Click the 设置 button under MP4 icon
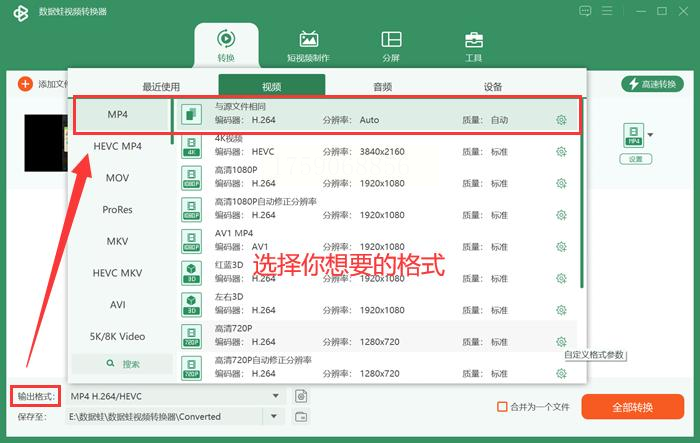Viewport: 700px width, 443px height. click(636, 159)
